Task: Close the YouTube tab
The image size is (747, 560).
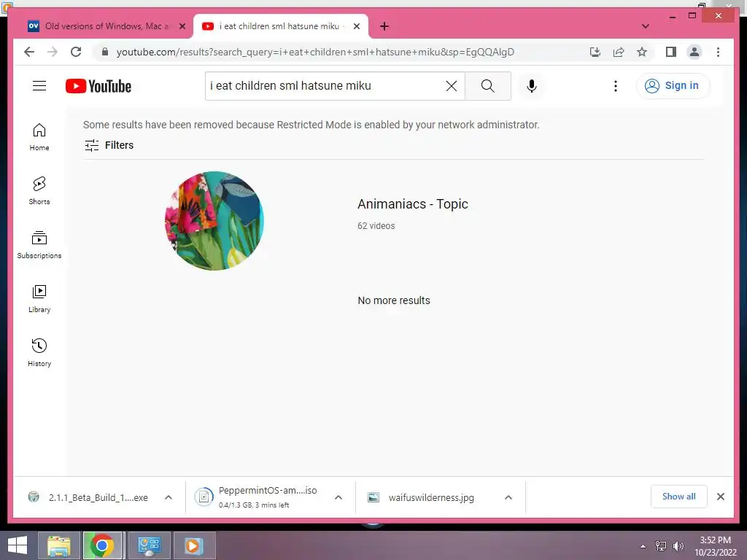Action: tap(356, 26)
